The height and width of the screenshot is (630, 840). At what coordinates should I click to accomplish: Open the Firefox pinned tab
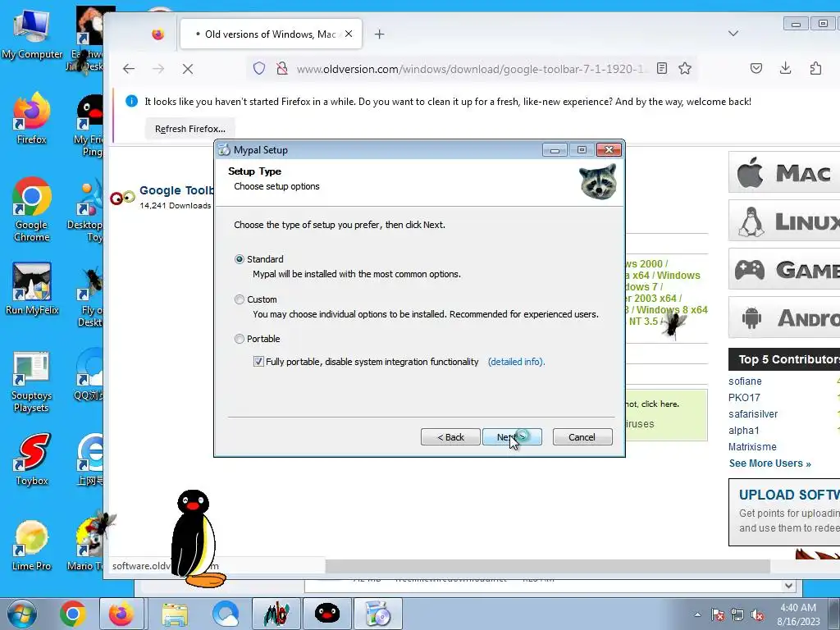point(157,34)
